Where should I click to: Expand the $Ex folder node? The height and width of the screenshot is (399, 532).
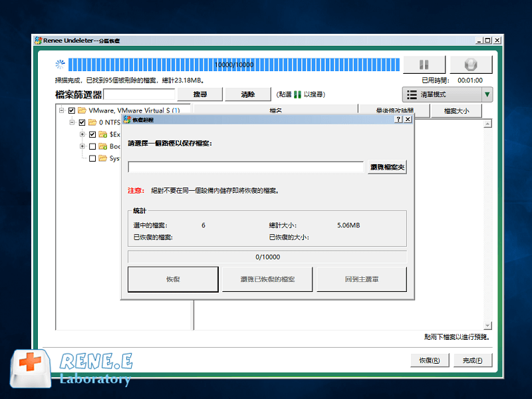tap(82, 134)
